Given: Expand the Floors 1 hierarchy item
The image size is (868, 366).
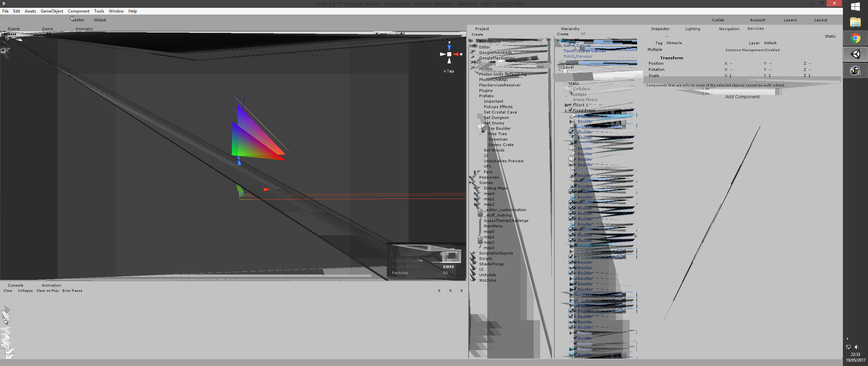Looking at the screenshot, I should coord(567,105).
